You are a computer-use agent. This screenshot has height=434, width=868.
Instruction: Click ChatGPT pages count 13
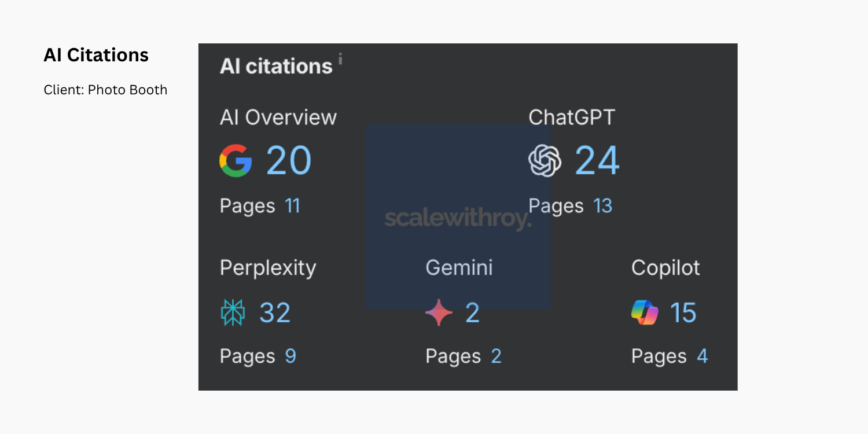pos(602,206)
